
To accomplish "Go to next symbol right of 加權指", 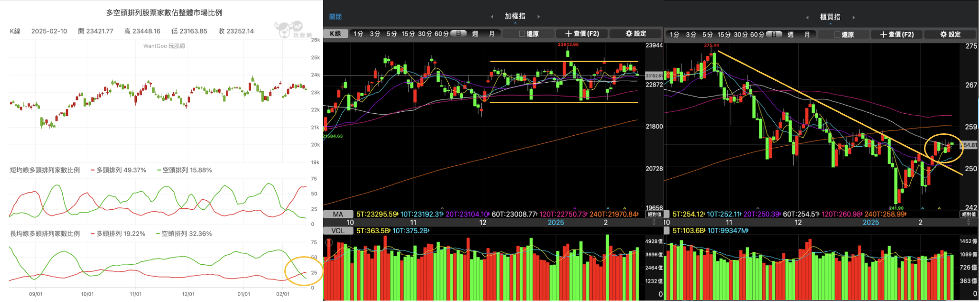I will (x=538, y=17).
